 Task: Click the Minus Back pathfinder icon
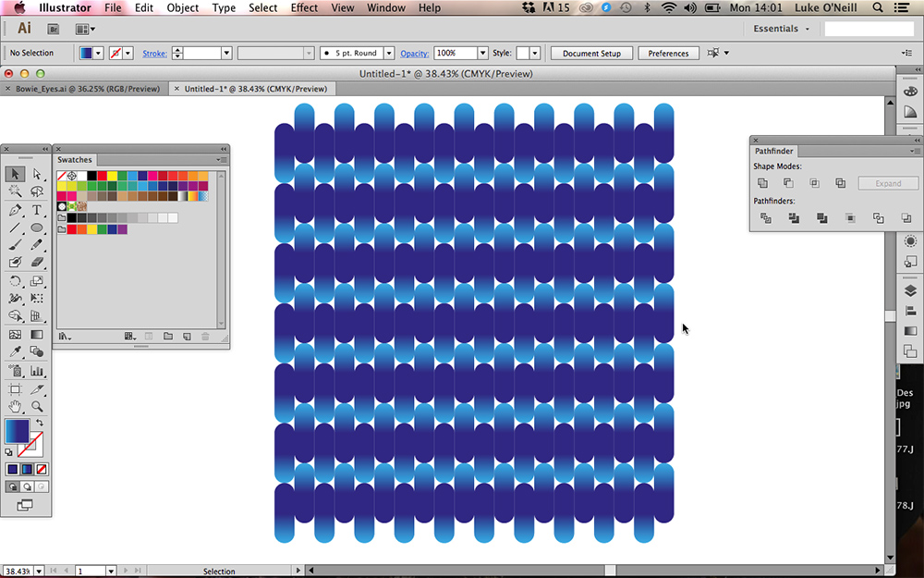coord(906,218)
